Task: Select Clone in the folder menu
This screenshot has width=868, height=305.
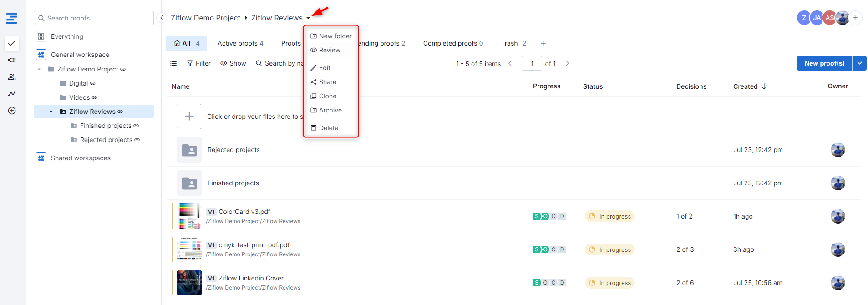Action: pos(331,96)
